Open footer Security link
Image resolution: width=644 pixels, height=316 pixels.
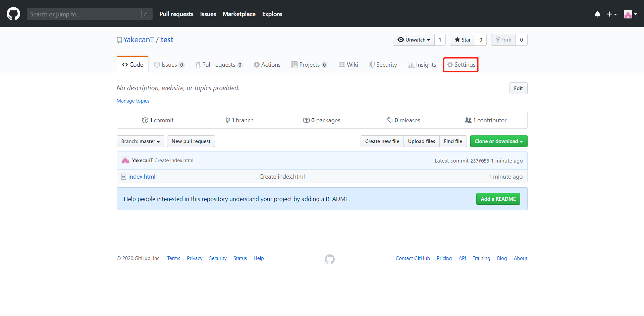click(218, 258)
